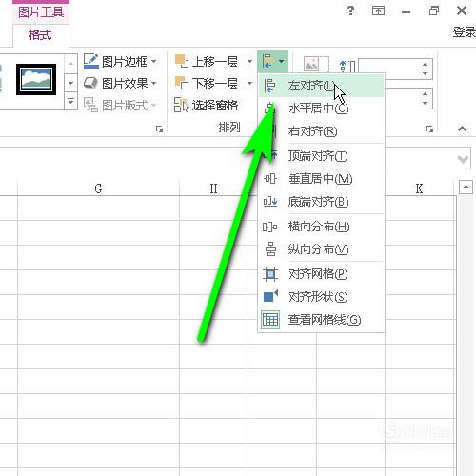Decrease picture height with stepper down
This screenshot has height=476, width=476.
pyautogui.click(x=426, y=73)
